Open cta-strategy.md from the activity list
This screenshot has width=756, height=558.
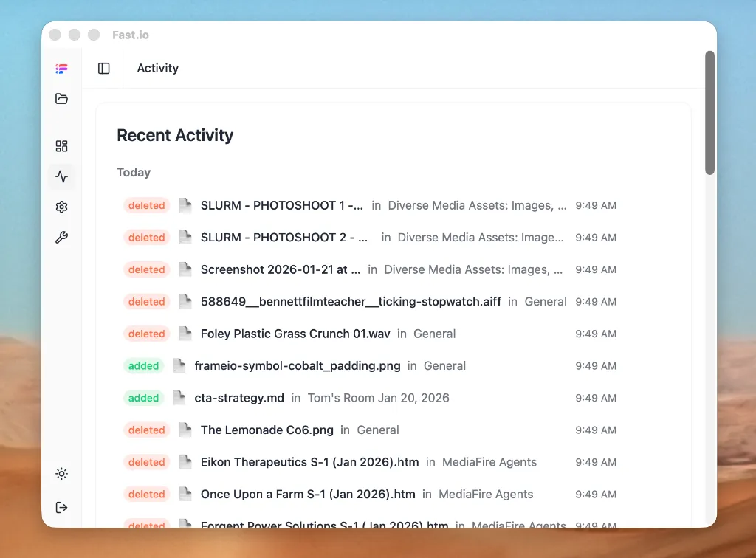pyautogui.click(x=239, y=397)
